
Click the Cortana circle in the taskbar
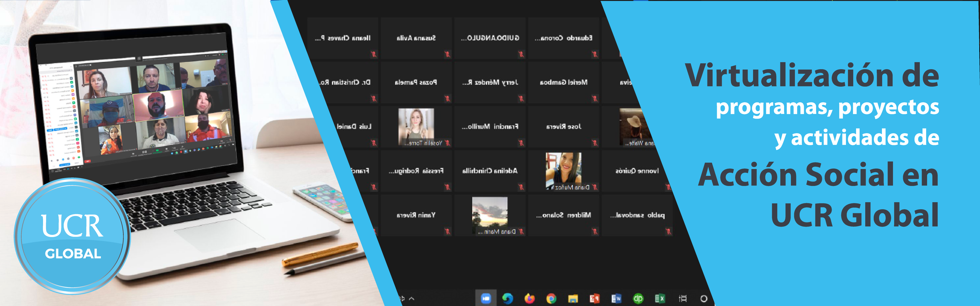(x=704, y=299)
